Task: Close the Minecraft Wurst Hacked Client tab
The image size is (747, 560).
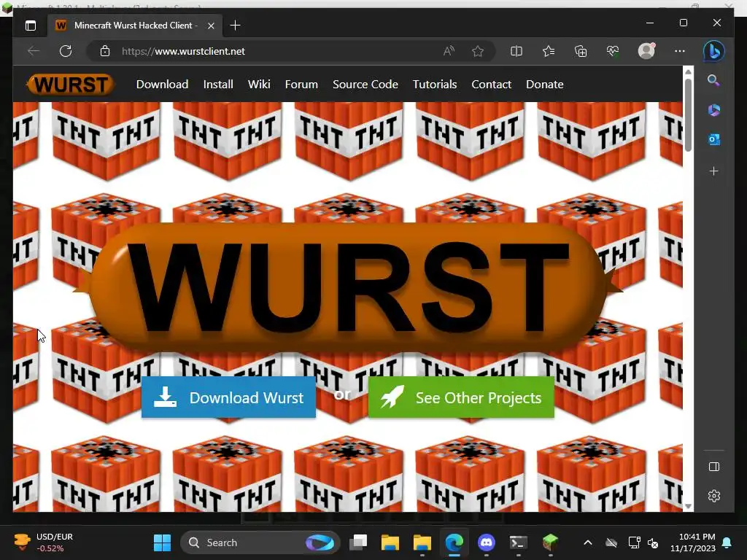Action: tap(211, 26)
